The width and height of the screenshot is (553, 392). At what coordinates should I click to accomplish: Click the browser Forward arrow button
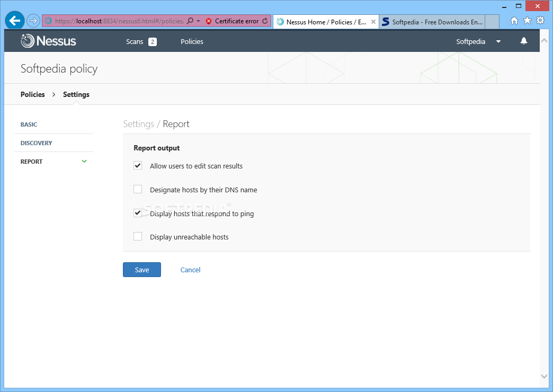coord(33,21)
